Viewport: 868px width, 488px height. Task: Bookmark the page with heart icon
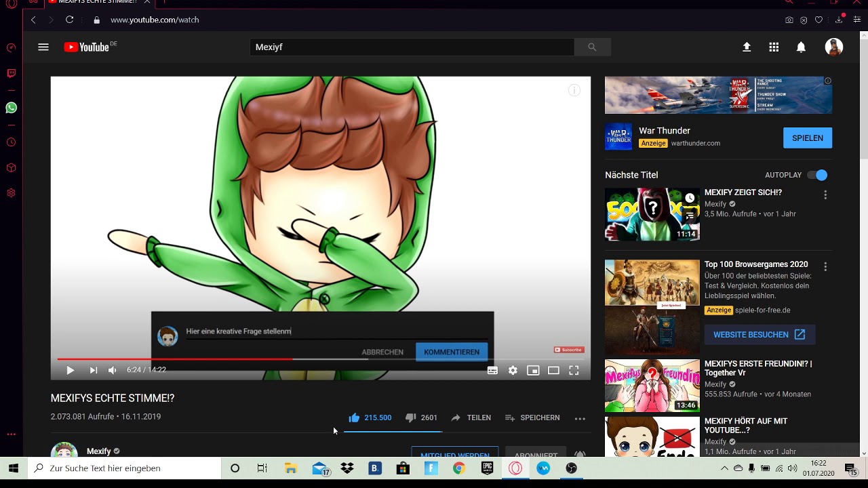819,20
